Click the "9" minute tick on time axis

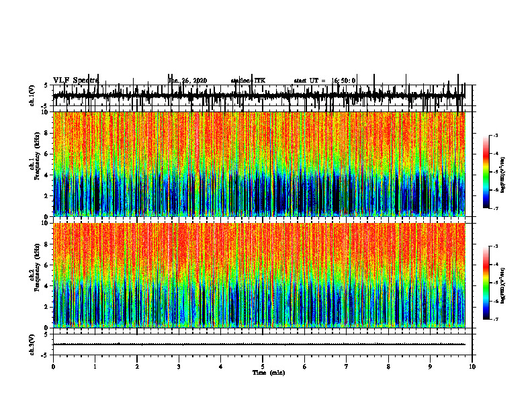coord(430,367)
